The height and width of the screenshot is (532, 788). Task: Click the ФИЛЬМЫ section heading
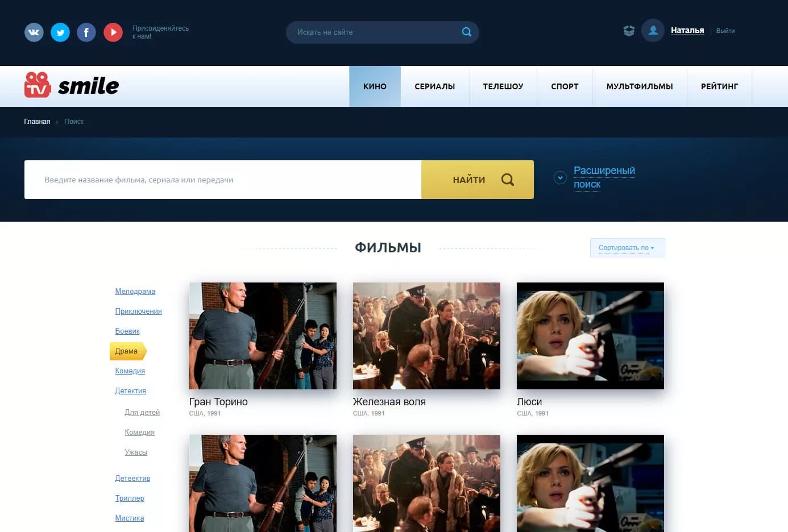(388, 248)
